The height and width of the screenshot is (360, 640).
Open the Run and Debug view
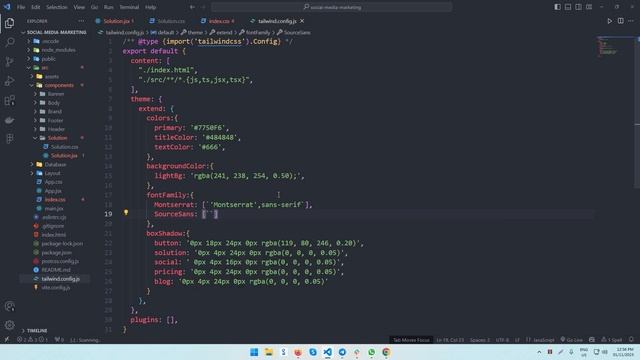[9, 81]
